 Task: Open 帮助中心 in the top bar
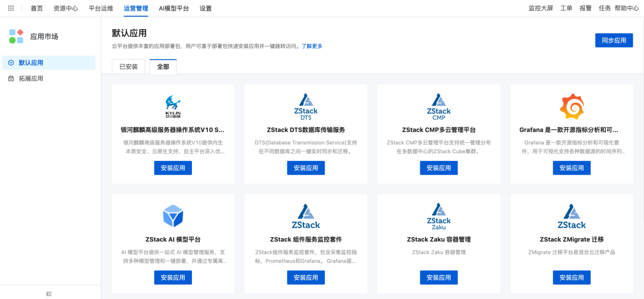coord(627,8)
